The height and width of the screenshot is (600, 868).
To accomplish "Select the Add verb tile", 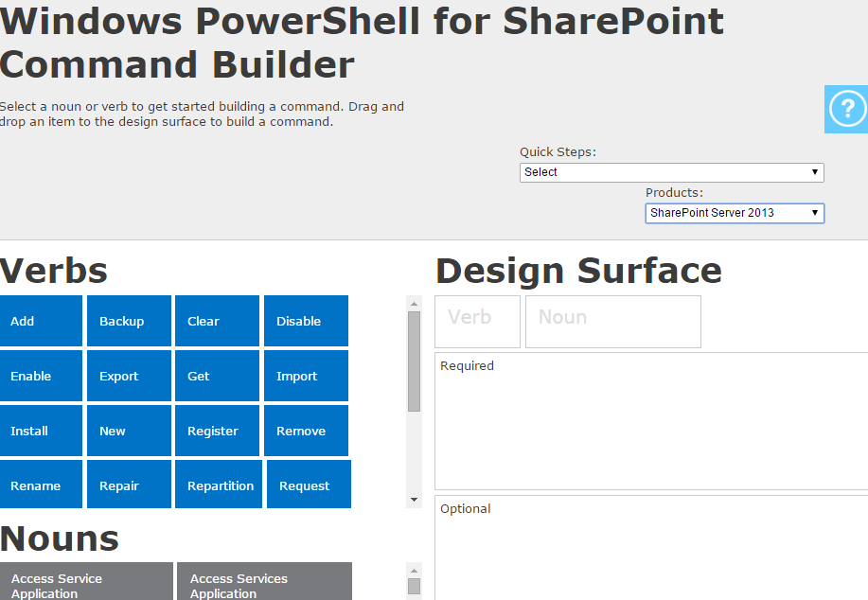I will [x=41, y=321].
